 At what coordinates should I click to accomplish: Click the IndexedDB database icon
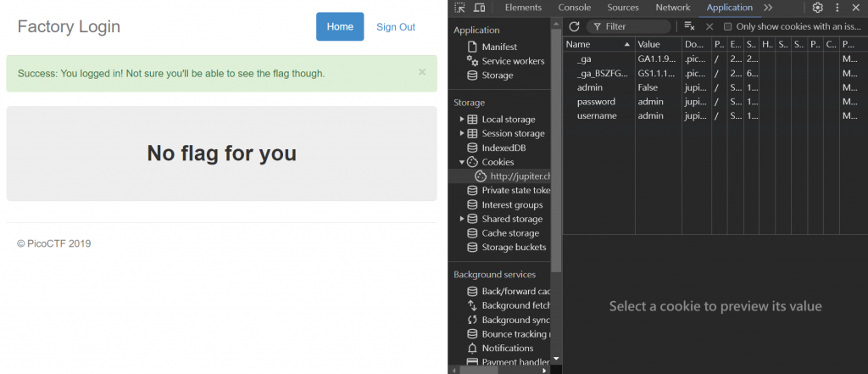point(472,148)
